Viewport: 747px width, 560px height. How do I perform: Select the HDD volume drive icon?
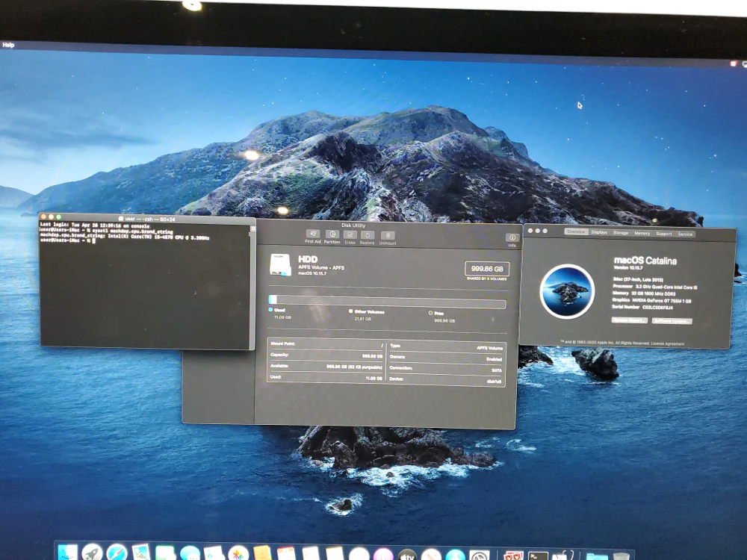coord(280,265)
